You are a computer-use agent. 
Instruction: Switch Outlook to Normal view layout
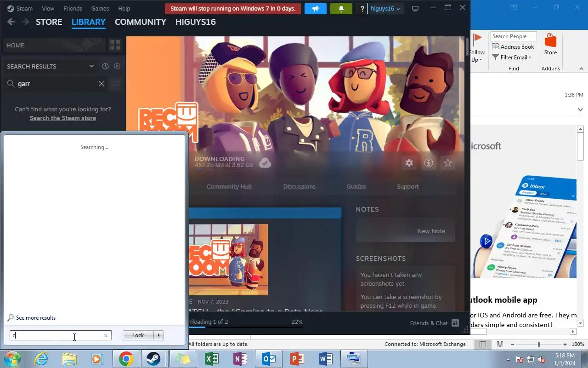pyautogui.click(x=483, y=344)
